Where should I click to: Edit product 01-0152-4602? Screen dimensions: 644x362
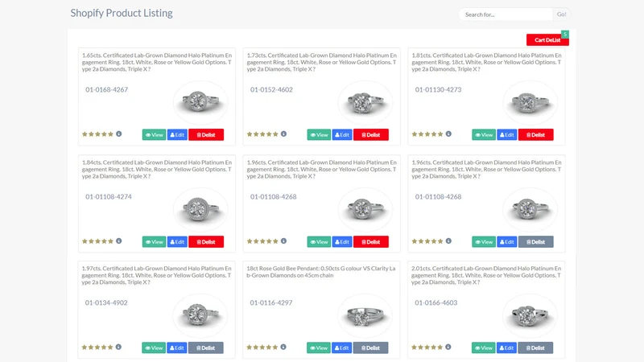click(x=342, y=134)
